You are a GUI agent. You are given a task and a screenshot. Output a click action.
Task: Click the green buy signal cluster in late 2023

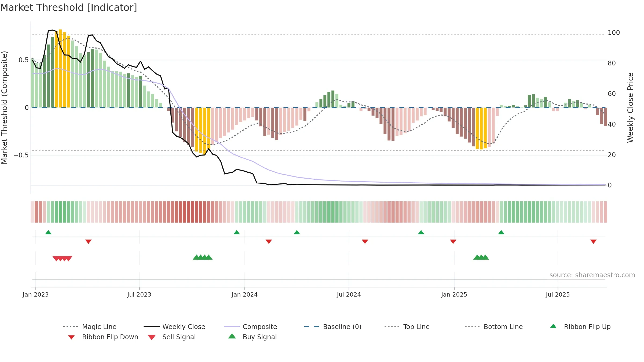coord(203,257)
